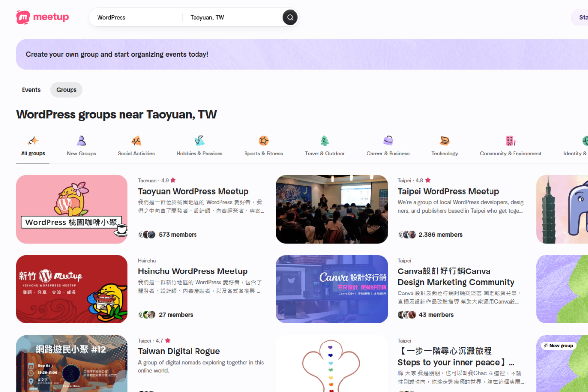Select the Social Activities category icon

tap(136, 141)
